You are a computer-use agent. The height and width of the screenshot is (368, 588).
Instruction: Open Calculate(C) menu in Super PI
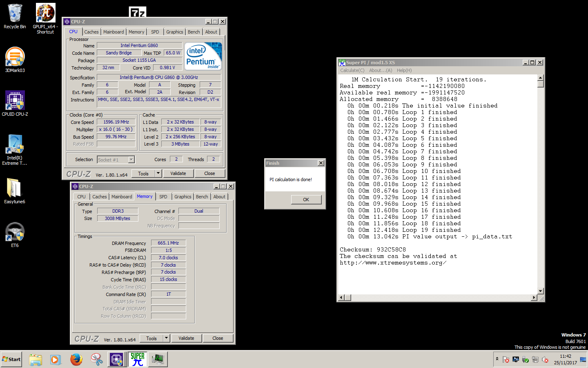point(352,70)
